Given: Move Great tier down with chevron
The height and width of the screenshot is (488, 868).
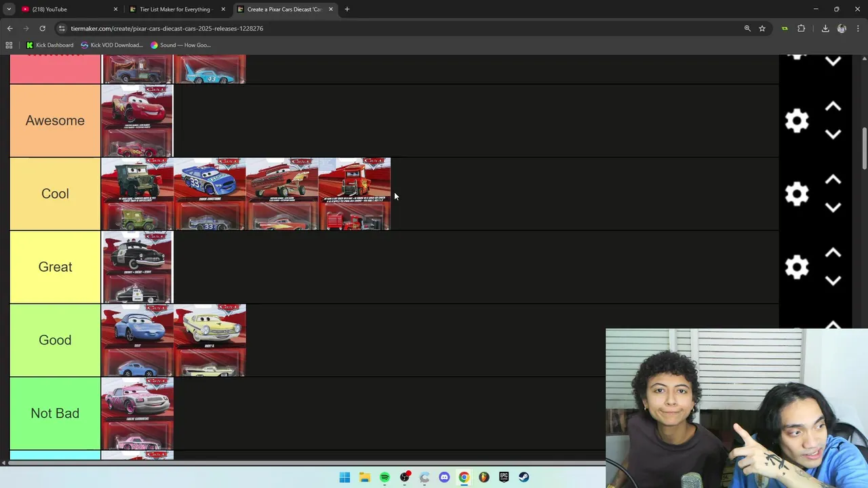Looking at the screenshot, I should [833, 281].
